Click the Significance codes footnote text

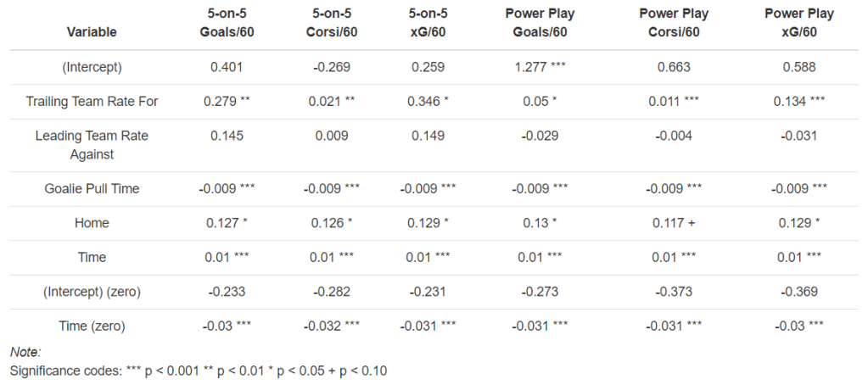click(199, 371)
